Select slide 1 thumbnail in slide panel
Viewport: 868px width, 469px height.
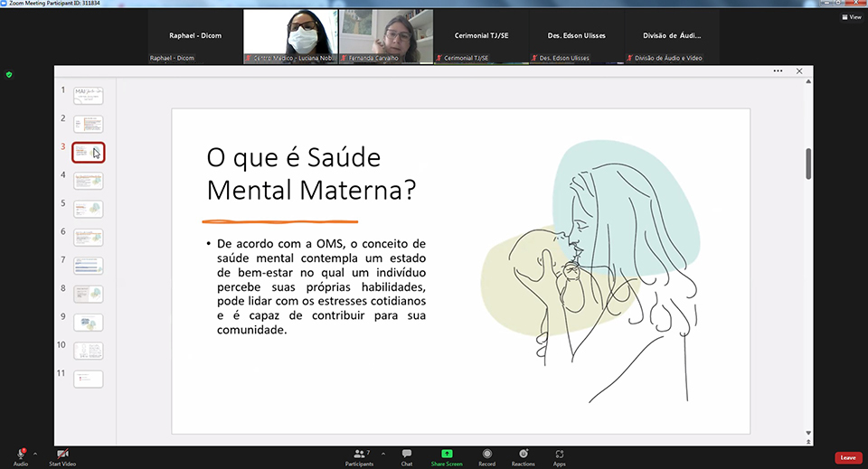pyautogui.click(x=88, y=96)
